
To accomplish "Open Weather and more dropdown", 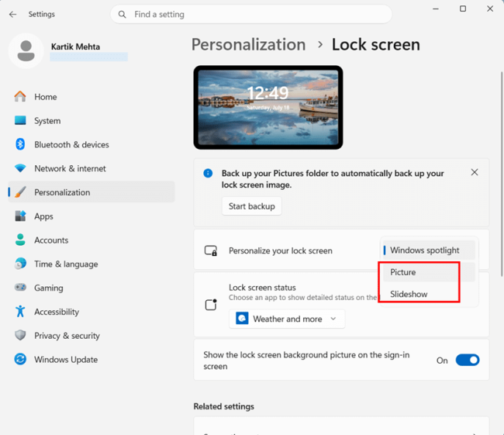I will pos(287,319).
